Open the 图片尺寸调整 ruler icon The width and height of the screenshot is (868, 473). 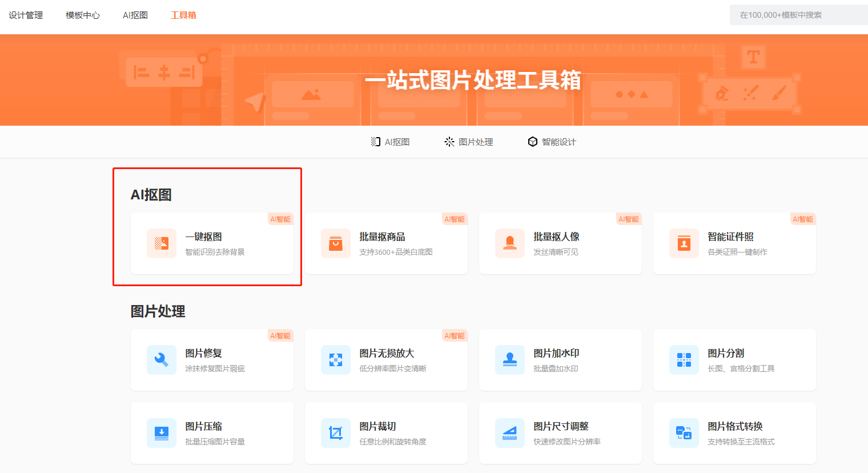click(x=510, y=433)
